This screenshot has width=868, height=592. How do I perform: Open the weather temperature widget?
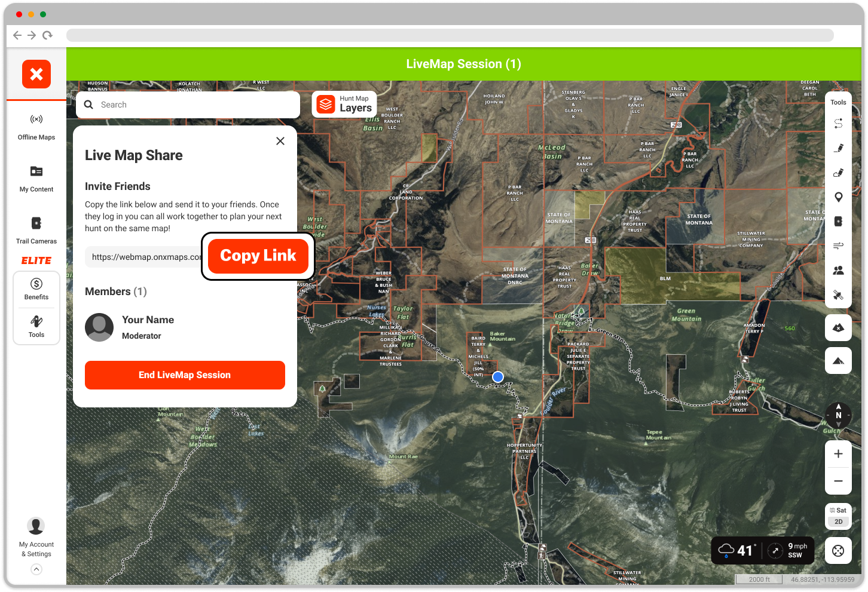pos(737,550)
